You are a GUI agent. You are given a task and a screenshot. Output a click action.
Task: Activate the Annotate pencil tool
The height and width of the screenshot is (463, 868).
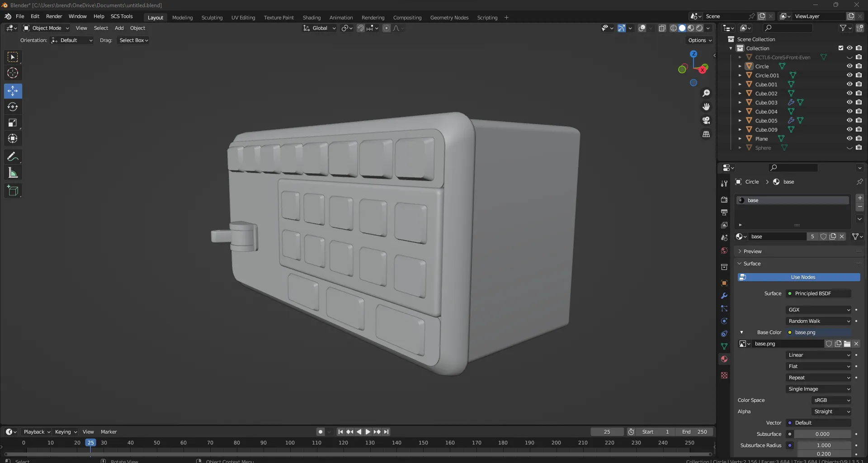pos(13,157)
